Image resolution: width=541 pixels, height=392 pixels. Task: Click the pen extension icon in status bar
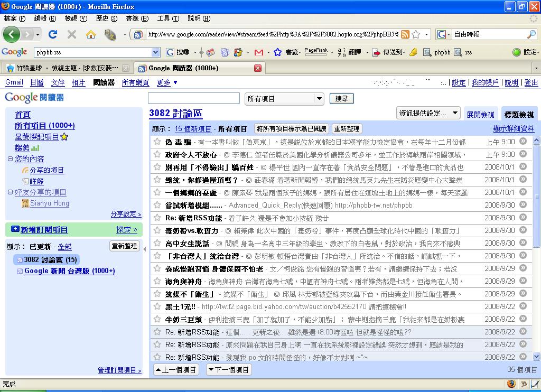535,384
